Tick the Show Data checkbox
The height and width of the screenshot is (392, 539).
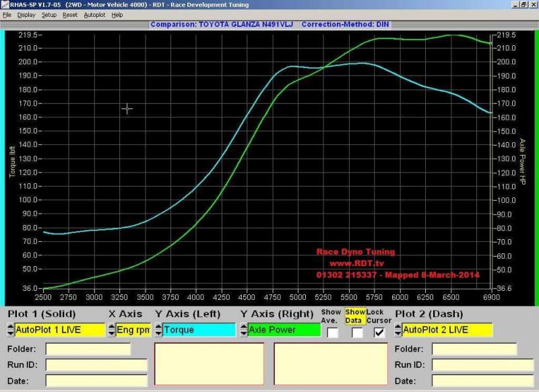click(x=356, y=332)
